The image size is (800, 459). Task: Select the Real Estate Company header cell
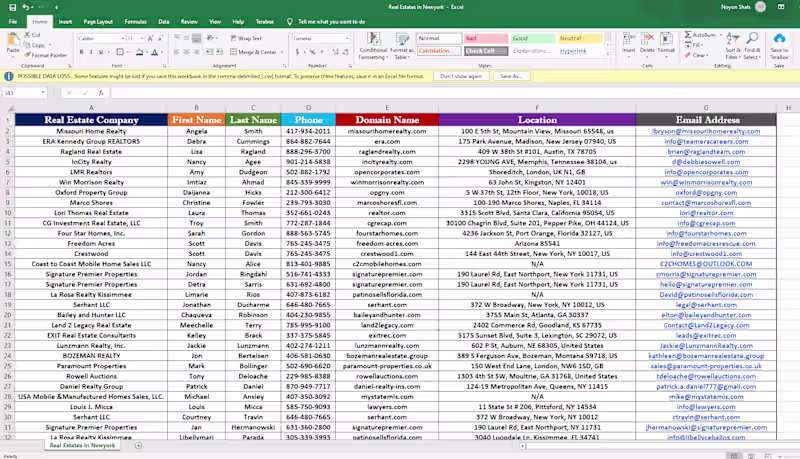tap(91, 120)
